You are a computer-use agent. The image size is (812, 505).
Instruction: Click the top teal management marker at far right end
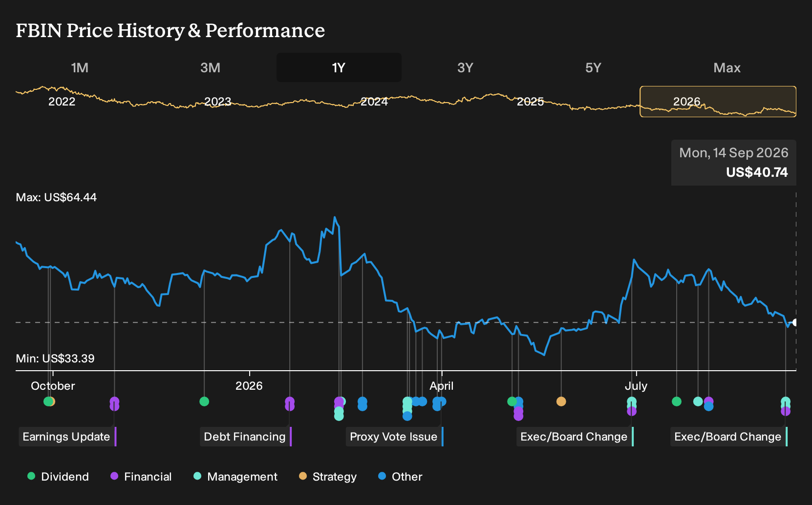tap(786, 401)
